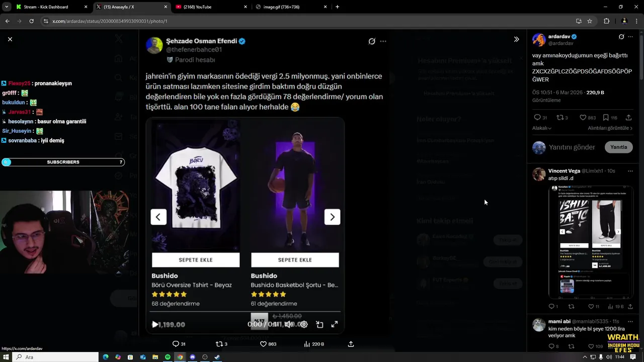Open the Chrome extensions puzzle icon
The image size is (644, 362).
[606, 21]
